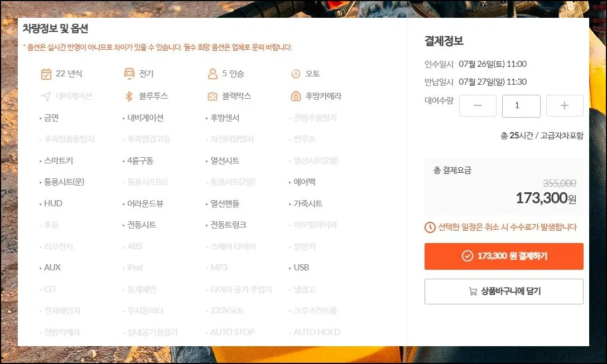Add to cart with 상품바구니에 담기
Screen dimensions: 607x364
[504, 292]
